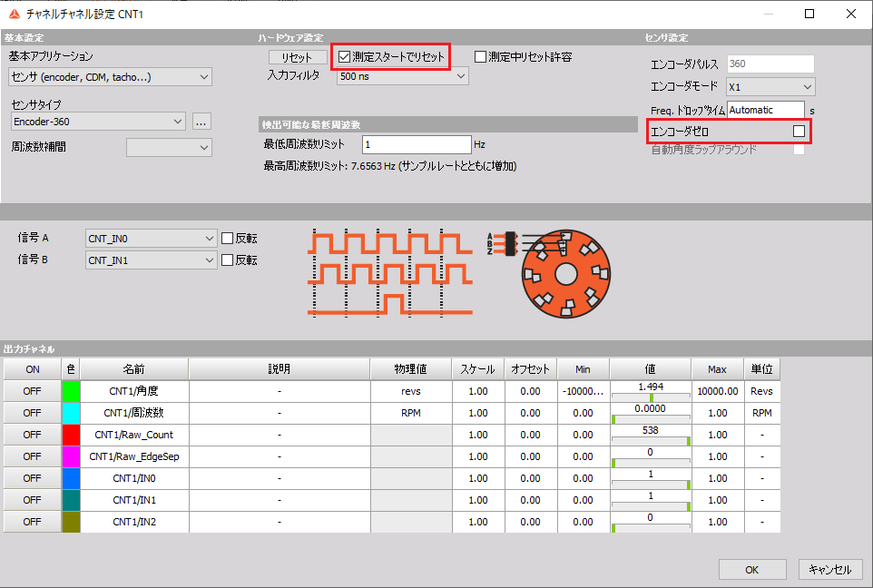This screenshot has height=588, width=873.
Task: Click magenta color swatch for CNT1/Raw_EdgeSep
Action: pos(72,456)
